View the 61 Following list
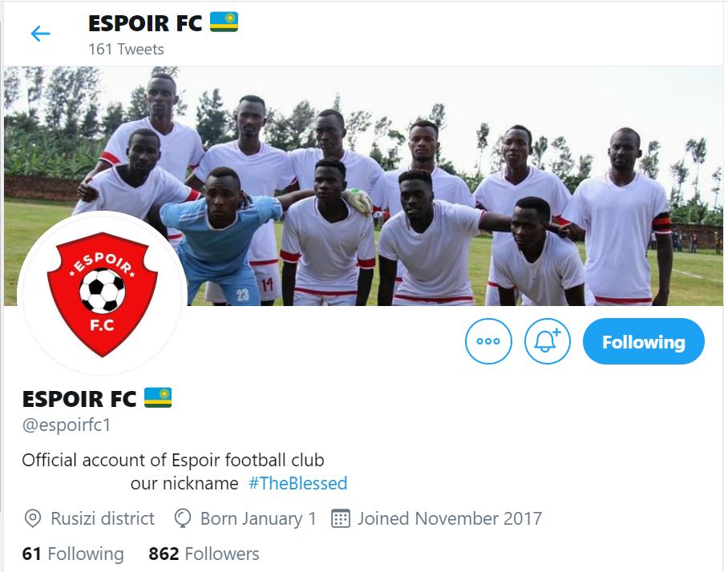 [73, 554]
